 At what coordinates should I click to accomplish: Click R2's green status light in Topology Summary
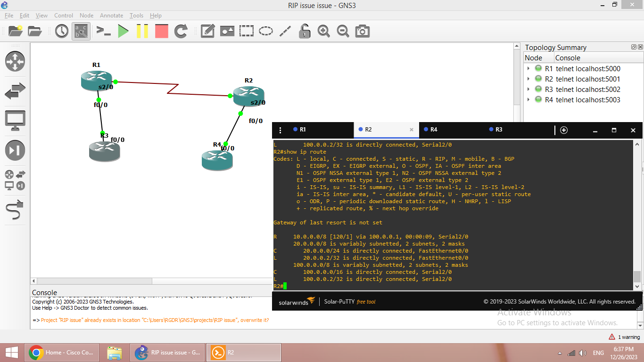tap(538, 79)
